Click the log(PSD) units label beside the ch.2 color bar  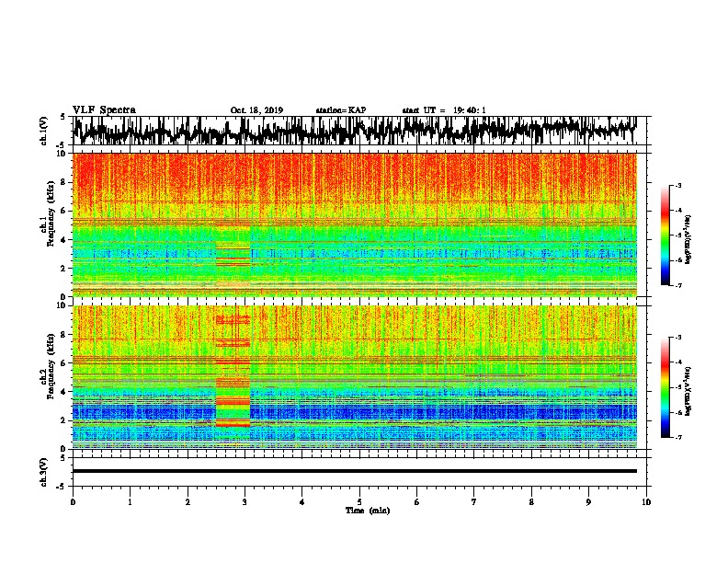(x=688, y=391)
